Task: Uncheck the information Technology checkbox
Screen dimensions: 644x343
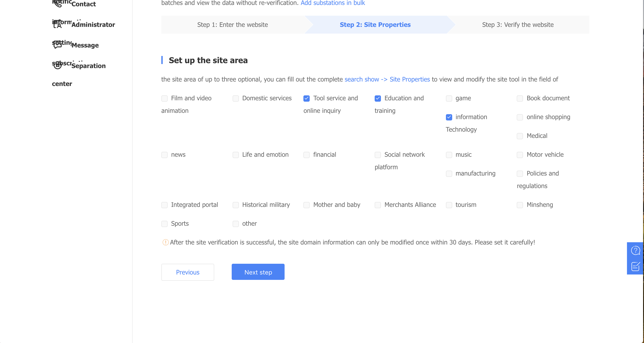Action: (449, 117)
